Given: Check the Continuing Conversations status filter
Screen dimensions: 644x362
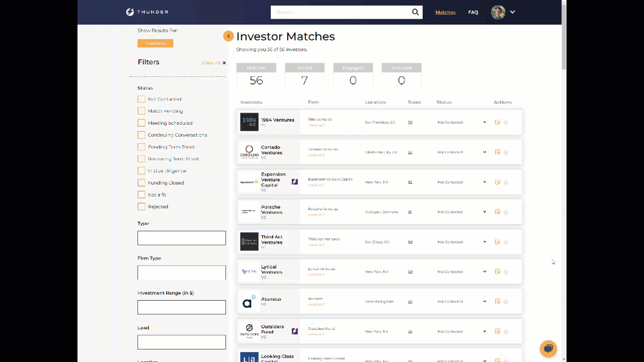Looking at the screenshot, I should click(x=141, y=135).
